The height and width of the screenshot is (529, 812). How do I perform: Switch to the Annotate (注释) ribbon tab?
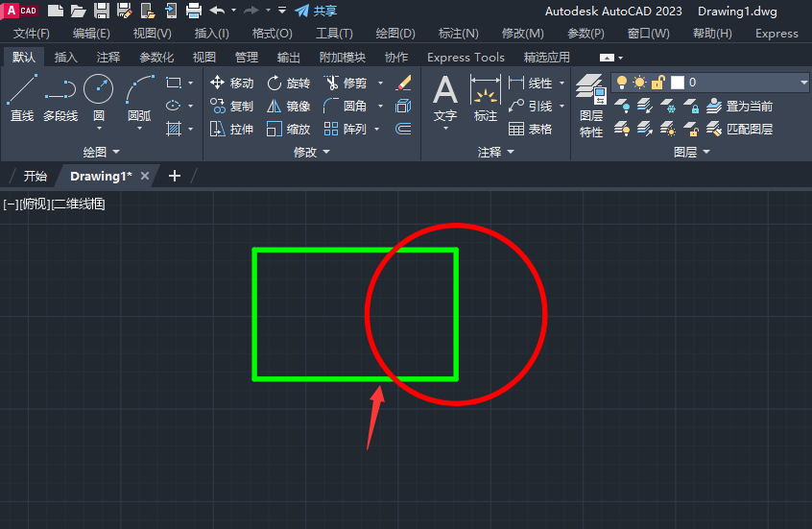pyautogui.click(x=108, y=57)
